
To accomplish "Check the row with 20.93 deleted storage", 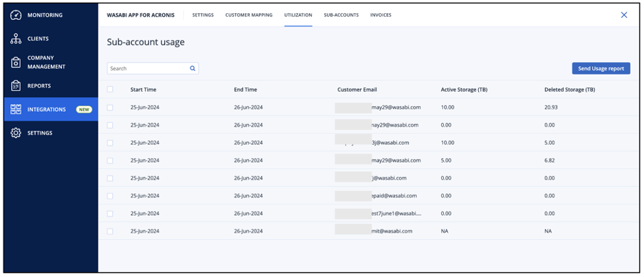I will pyautogui.click(x=110, y=107).
